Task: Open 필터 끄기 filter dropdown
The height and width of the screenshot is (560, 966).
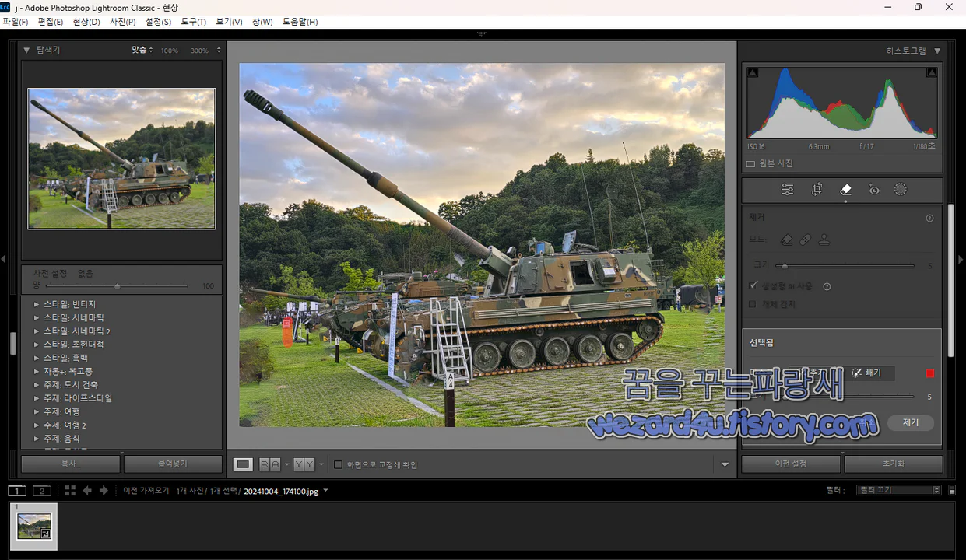Action: pyautogui.click(x=898, y=490)
